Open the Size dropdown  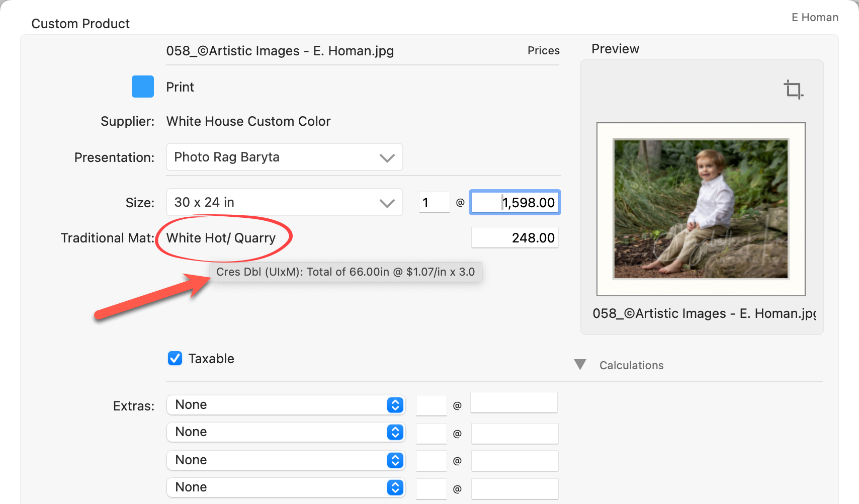[x=284, y=203]
